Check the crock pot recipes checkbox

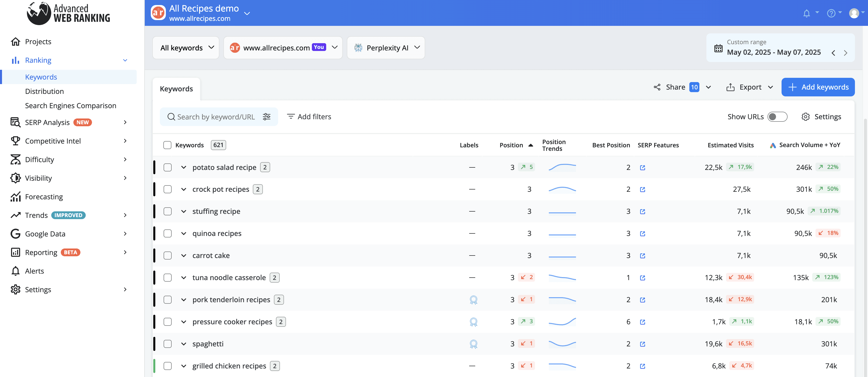pos(167,189)
